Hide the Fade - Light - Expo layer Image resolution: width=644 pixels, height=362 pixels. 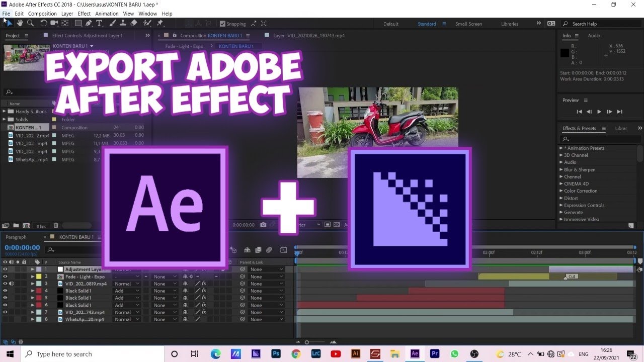pos(5,277)
